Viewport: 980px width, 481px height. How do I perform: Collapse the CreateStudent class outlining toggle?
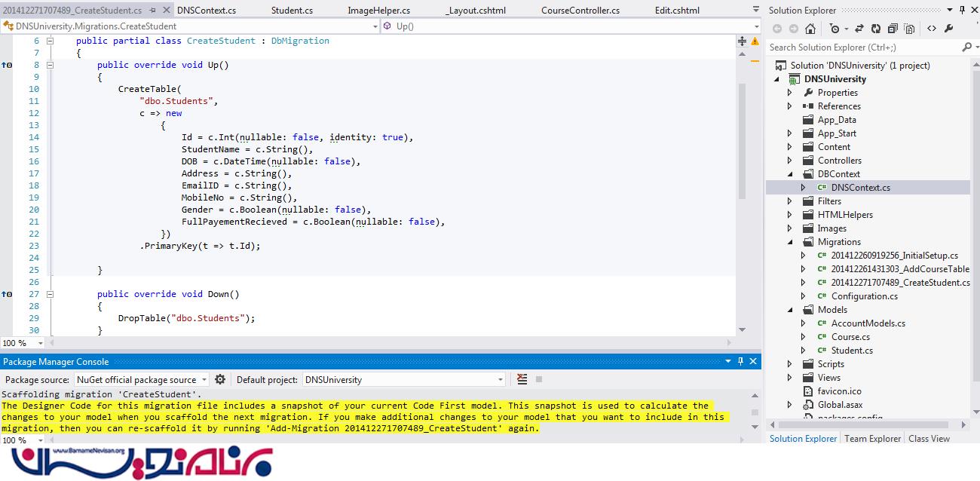[51, 41]
